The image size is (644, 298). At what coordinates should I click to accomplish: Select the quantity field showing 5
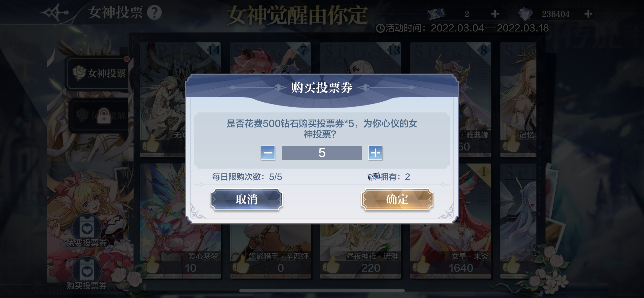(x=322, y=153)
